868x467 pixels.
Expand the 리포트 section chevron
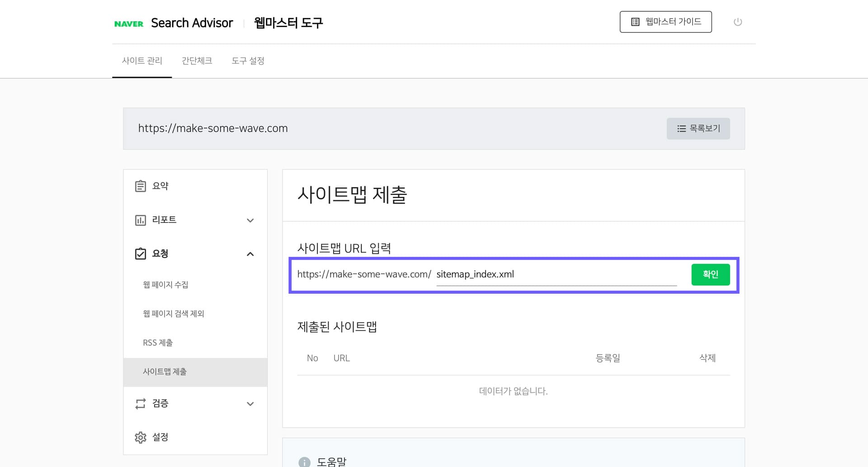click(250, 220)
